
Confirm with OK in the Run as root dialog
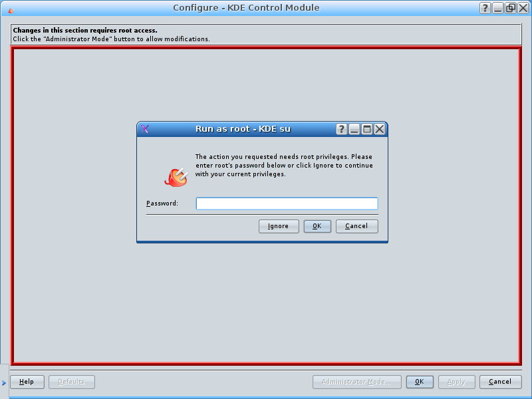(x=317, y=226)
